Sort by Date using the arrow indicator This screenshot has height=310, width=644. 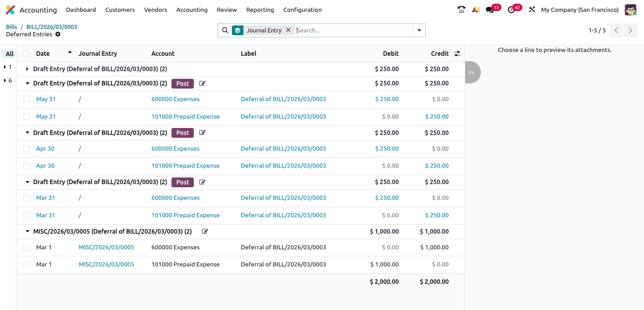(70, 52)
